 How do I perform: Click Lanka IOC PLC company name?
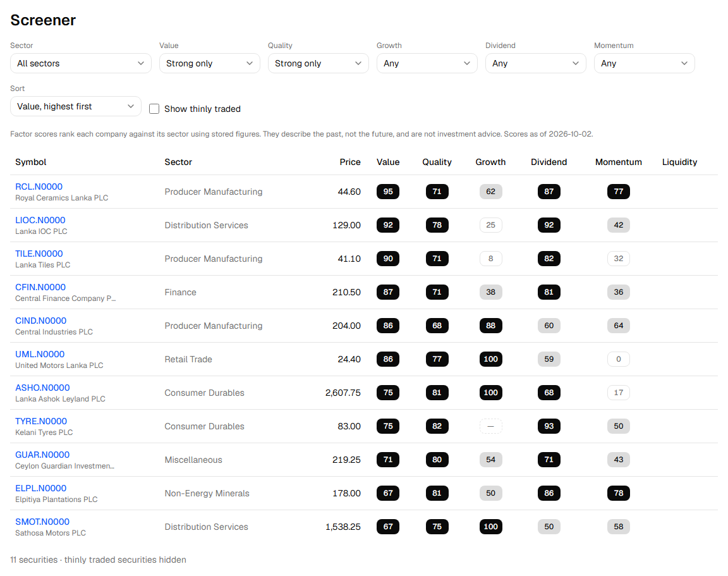(41, 231)
